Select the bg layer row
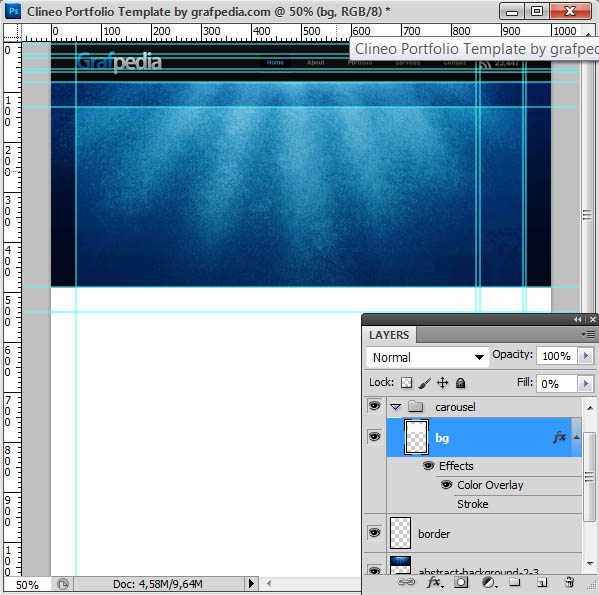This screenshot has width=599, height=595. pos(484,437)
